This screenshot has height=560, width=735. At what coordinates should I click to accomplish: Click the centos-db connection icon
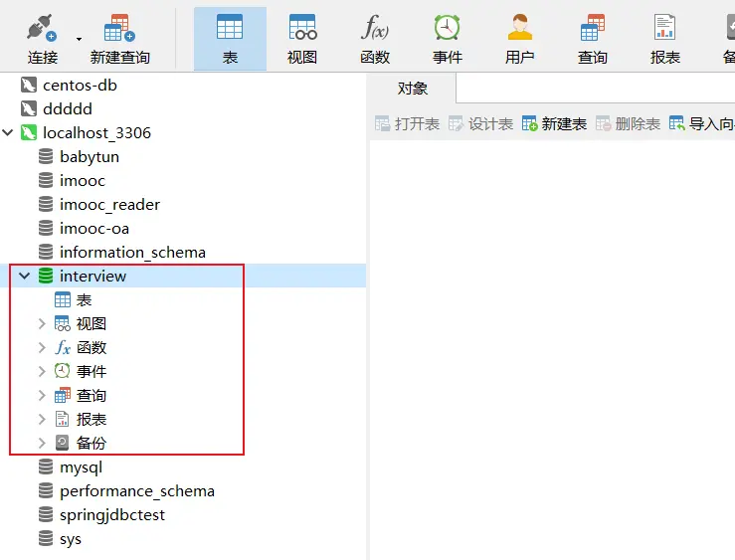pyautogui.click(x=29, y=86)
